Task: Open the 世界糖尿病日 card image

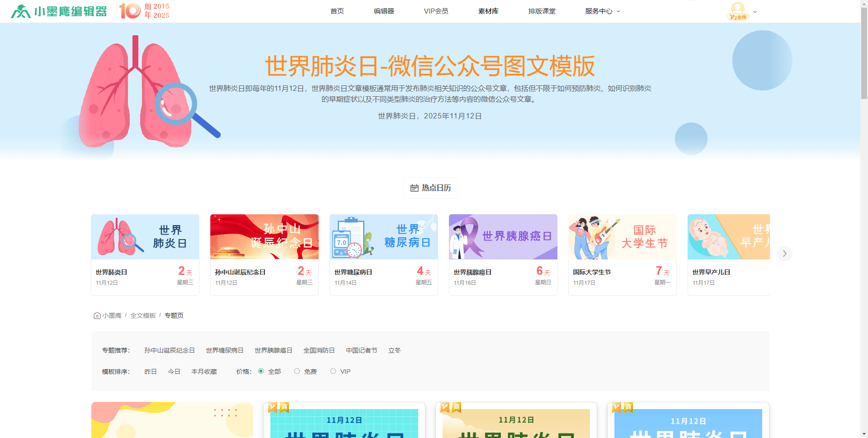Action: (x=383, y=237)
